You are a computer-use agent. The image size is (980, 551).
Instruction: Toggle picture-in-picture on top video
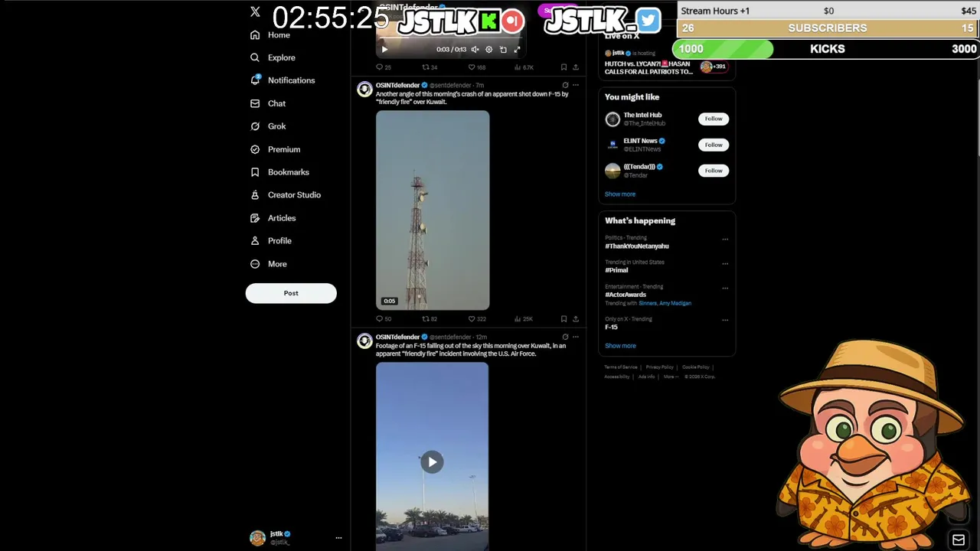503,49
